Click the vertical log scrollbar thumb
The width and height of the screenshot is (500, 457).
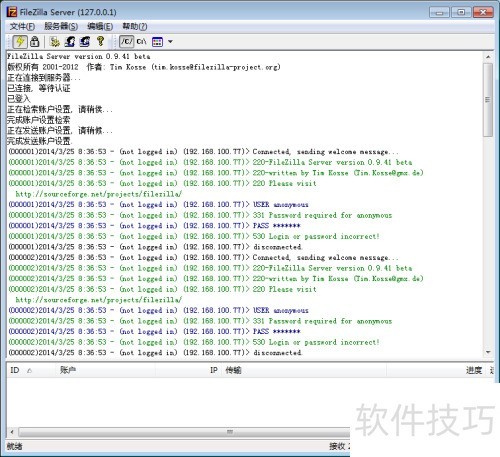488,99
